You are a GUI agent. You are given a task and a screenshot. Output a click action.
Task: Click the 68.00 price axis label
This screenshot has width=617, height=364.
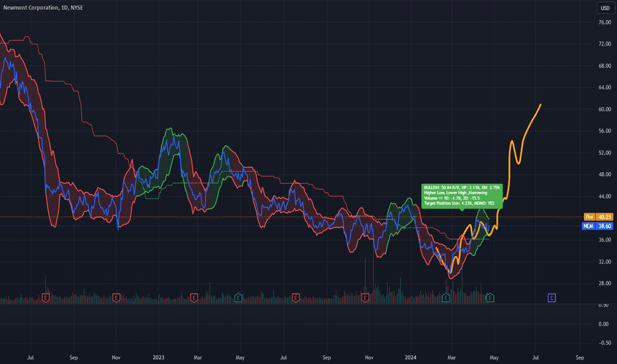tap(605, 66)
